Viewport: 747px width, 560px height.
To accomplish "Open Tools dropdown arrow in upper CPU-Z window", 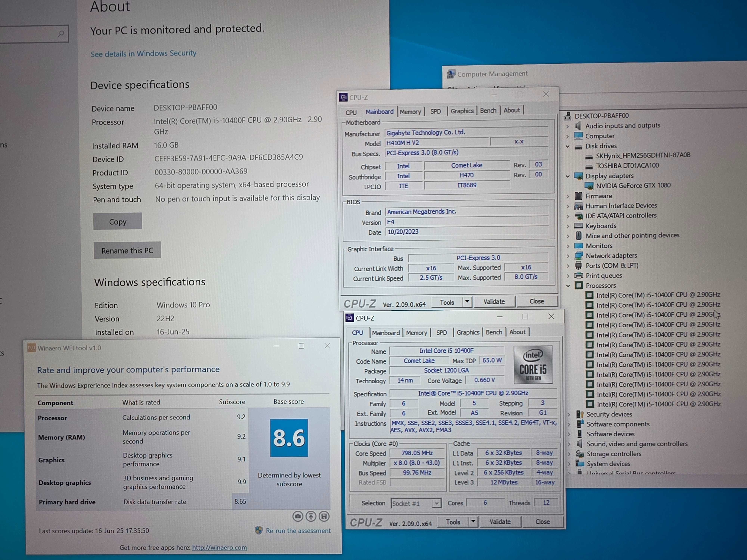I will pos(467,302).
